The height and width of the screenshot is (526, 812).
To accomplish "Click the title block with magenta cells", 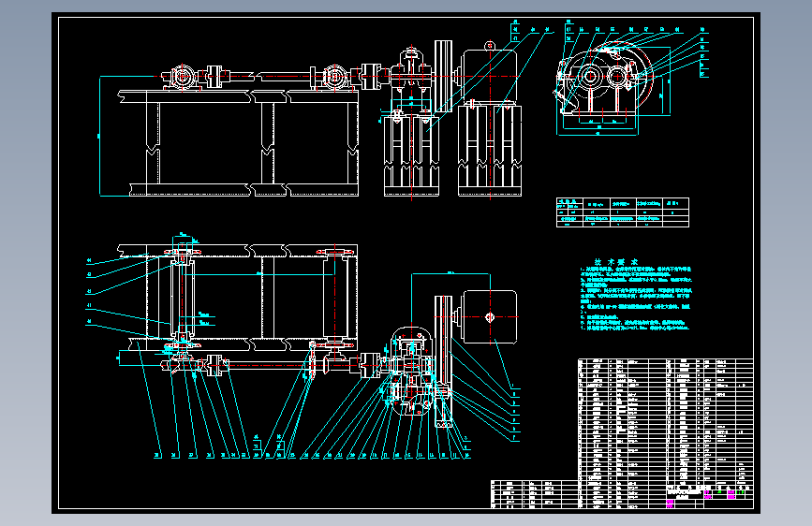I will [x=710, y=498].
